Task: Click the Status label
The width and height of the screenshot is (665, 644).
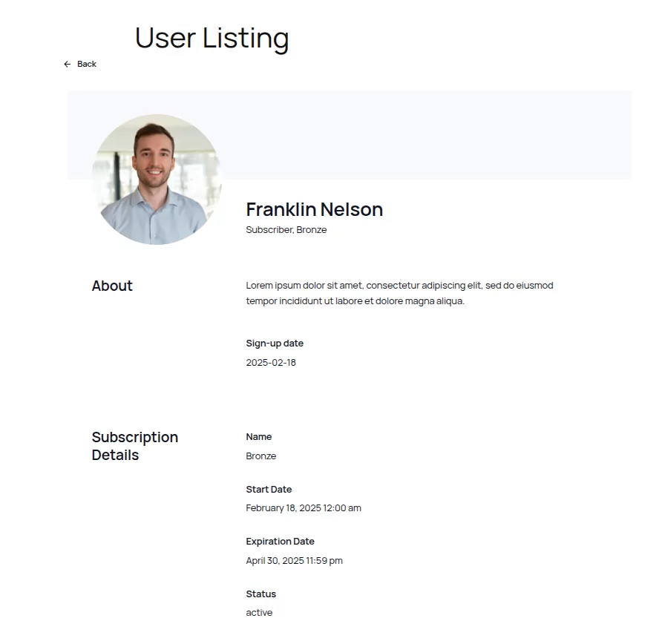Action: click(x=261, y=594)
